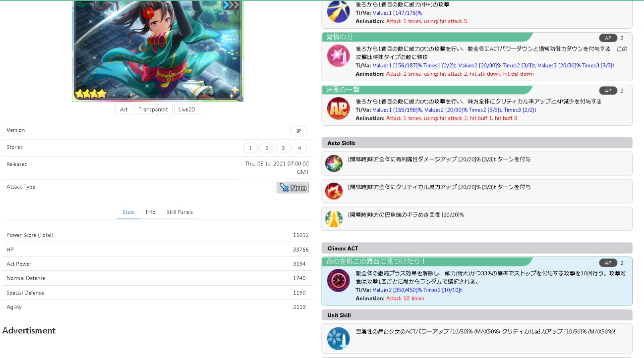Open story number 1
Viewport: 644px width, 358px height.
250,148
